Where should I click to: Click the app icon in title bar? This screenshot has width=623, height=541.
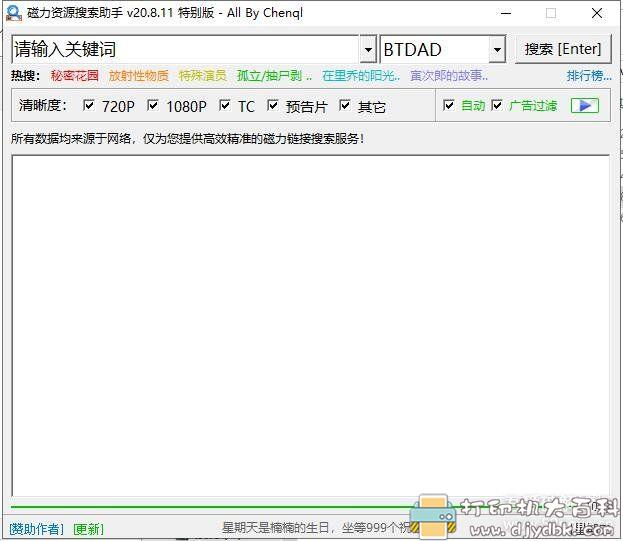click(14, 13)
